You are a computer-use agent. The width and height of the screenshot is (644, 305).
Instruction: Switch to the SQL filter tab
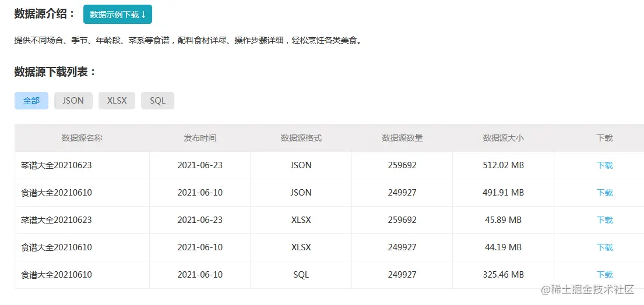tap(157, 101)
